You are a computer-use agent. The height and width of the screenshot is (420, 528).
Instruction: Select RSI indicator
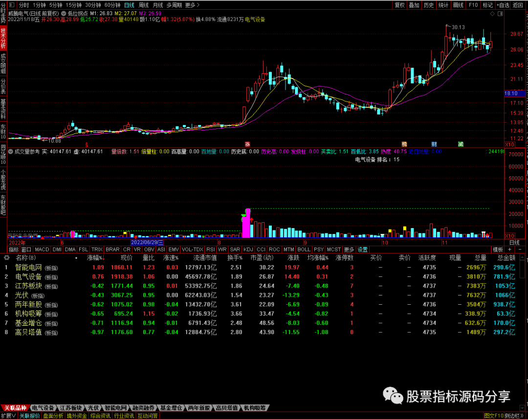coord(210,250)
